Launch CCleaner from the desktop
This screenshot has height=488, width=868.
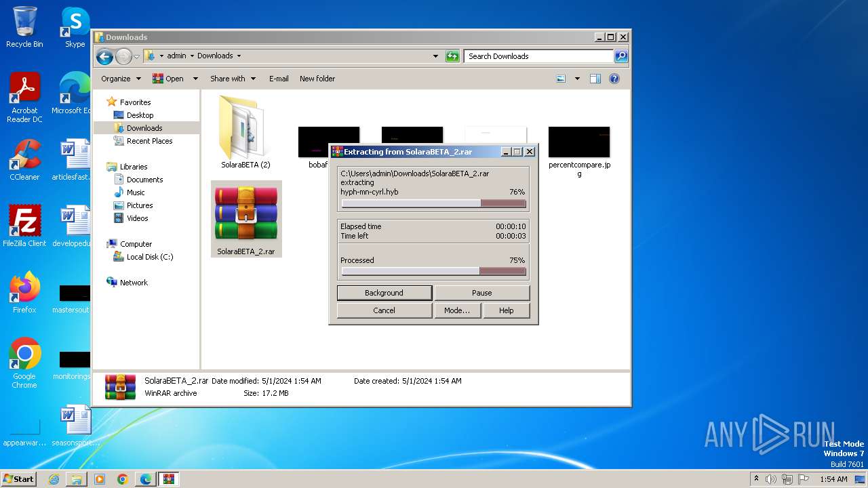coord(24,160)
